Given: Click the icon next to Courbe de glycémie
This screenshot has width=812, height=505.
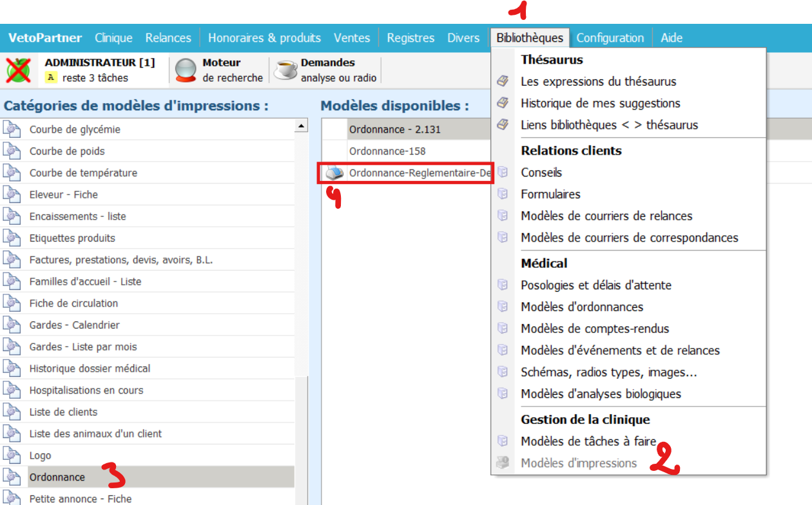Looking at the screenshot, I should click(12, 129).
